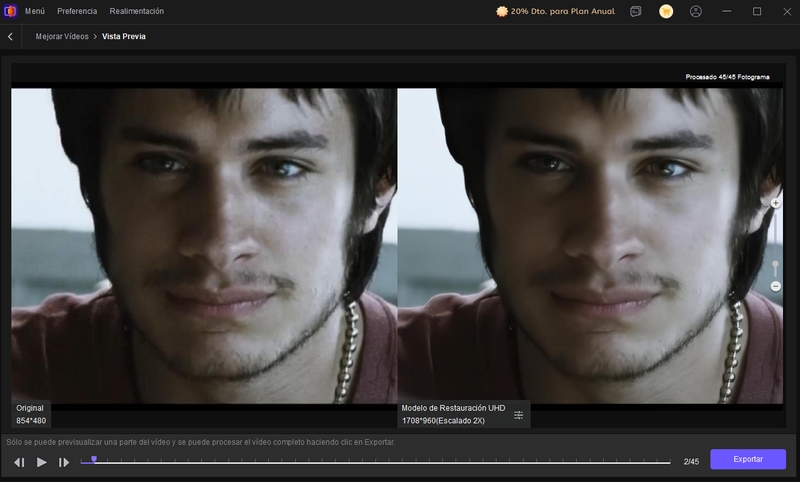The image size is (800, 482).
Task: Click the middle of the frame timeline
Action: (376, 462)
